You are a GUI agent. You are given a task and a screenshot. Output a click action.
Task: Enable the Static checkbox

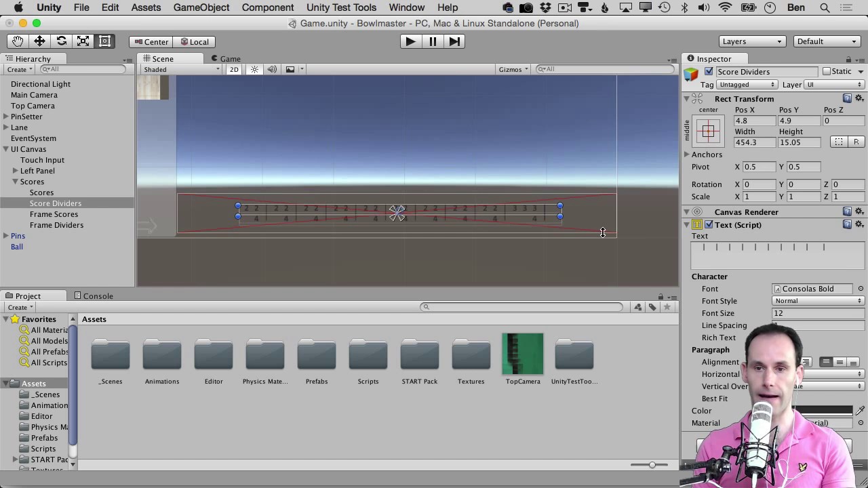pos(826,71)
